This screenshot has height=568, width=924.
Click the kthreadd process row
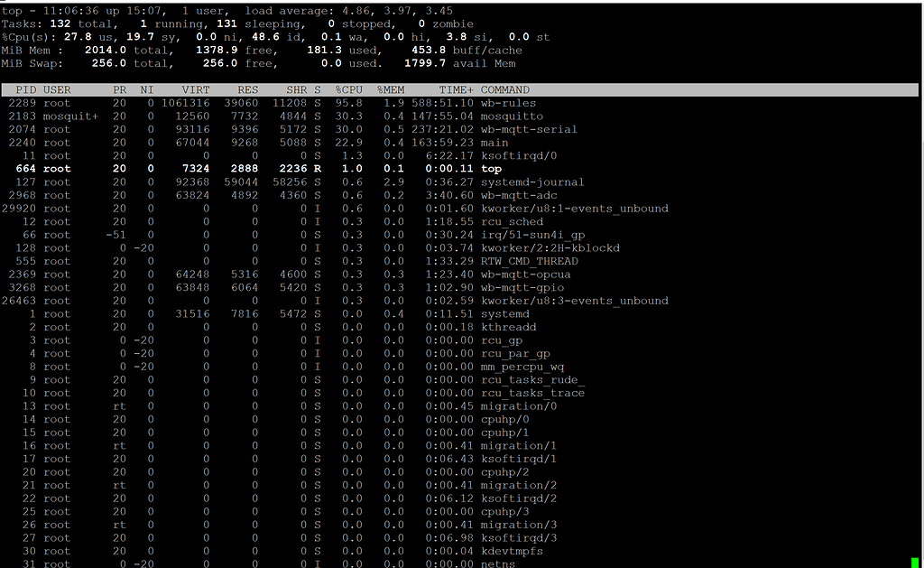click(x=508, y=327)
